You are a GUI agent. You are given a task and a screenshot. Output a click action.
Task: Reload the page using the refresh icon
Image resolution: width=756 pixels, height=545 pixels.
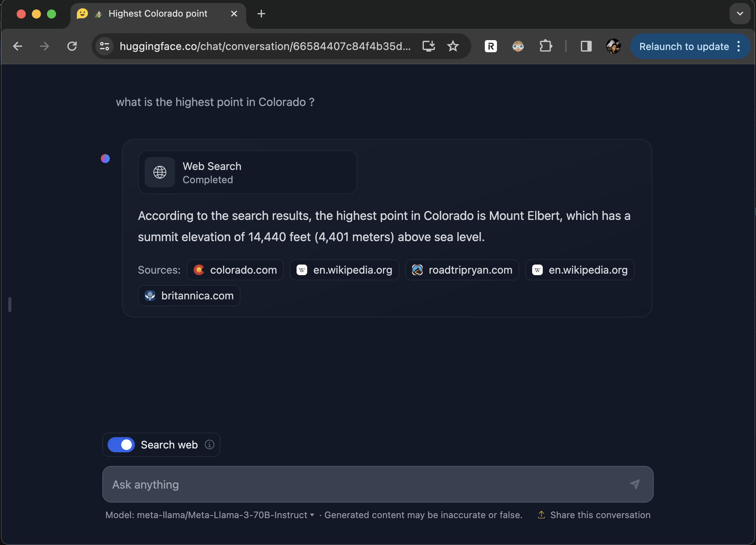72,46
